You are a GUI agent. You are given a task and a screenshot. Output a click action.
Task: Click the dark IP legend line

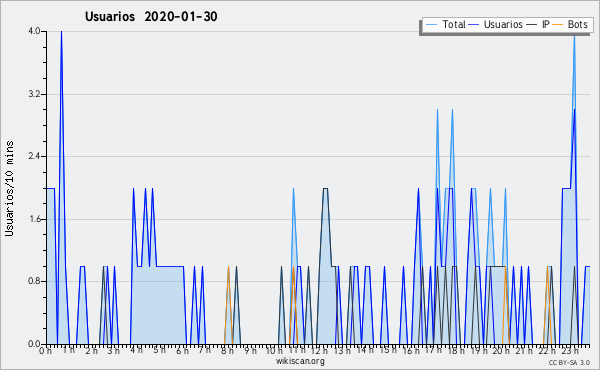click(532, 25)
